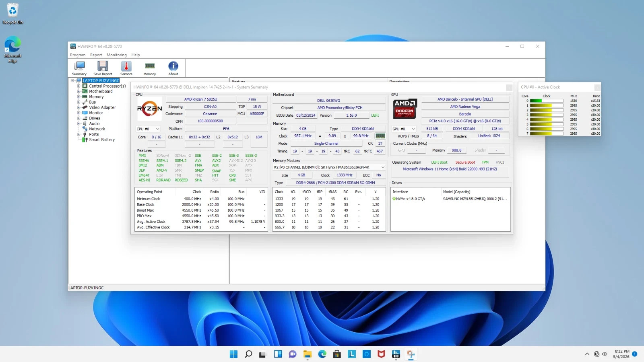Click the AMD Ryzen 7 5825U name field
The height and width of the screenshot is (362, 644).
(200, 99)
